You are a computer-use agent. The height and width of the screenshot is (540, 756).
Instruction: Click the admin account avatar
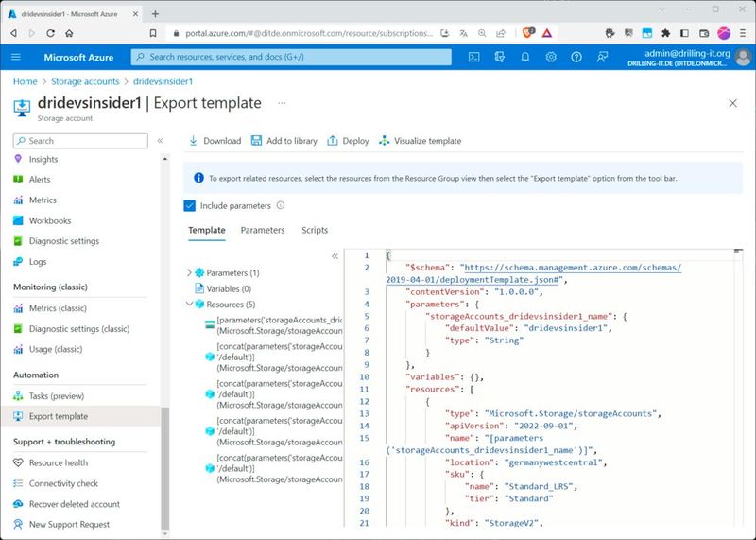743,57
